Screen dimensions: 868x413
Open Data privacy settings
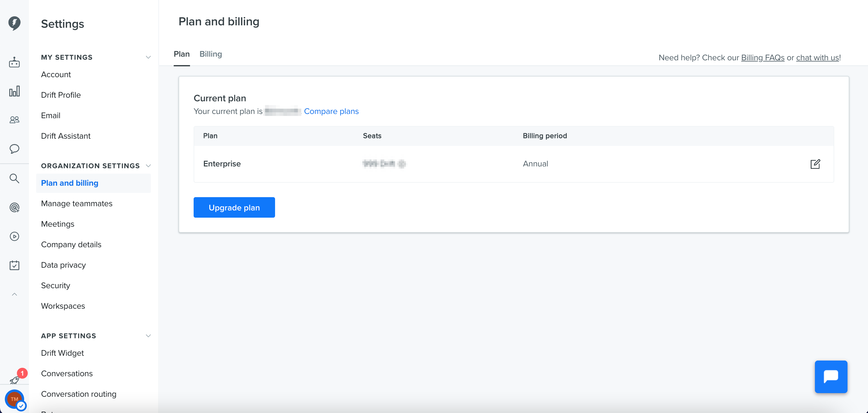pyautogui.click(x=63, y=265)
